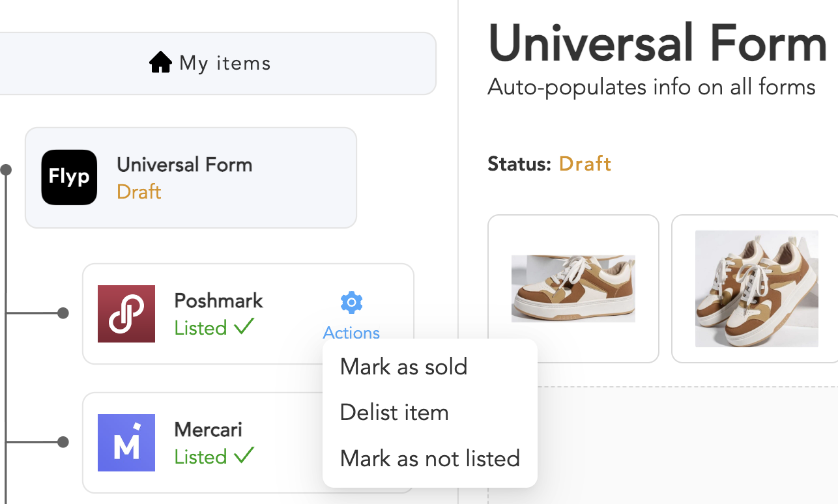The image size is (838, 504).
Task: Click the second sneaker photo thumbnail
Action: 756,288
